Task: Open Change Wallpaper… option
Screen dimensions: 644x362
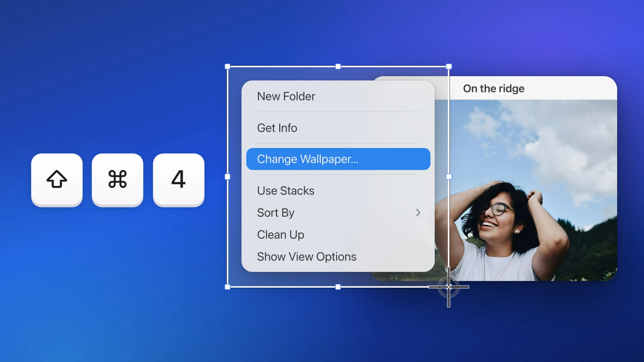Action: [338, 159]
